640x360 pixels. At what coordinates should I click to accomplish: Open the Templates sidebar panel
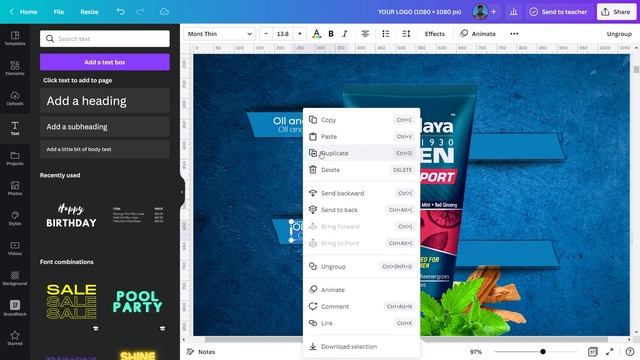coord(15,38)
